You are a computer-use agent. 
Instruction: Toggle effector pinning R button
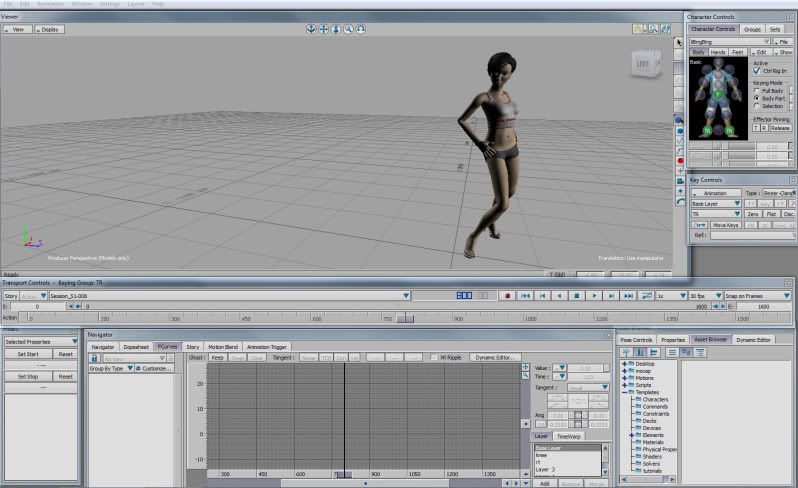[x=764, y=128]
